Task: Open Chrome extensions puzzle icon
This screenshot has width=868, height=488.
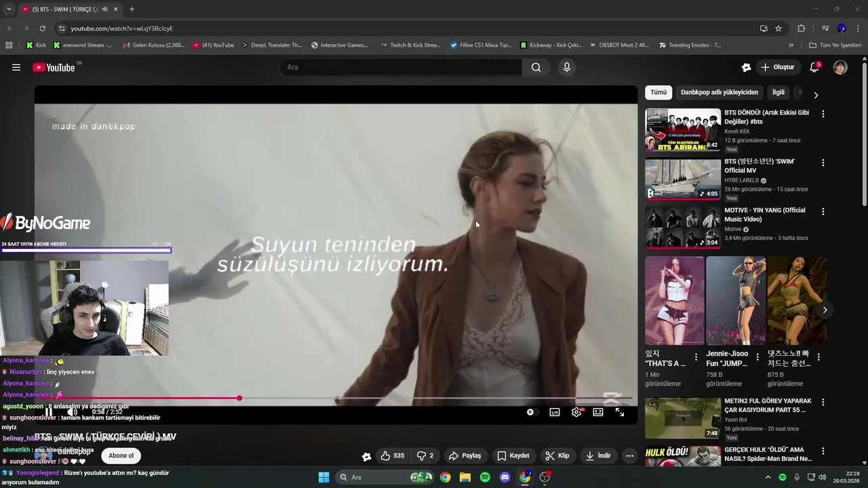Action: [802, 28]
